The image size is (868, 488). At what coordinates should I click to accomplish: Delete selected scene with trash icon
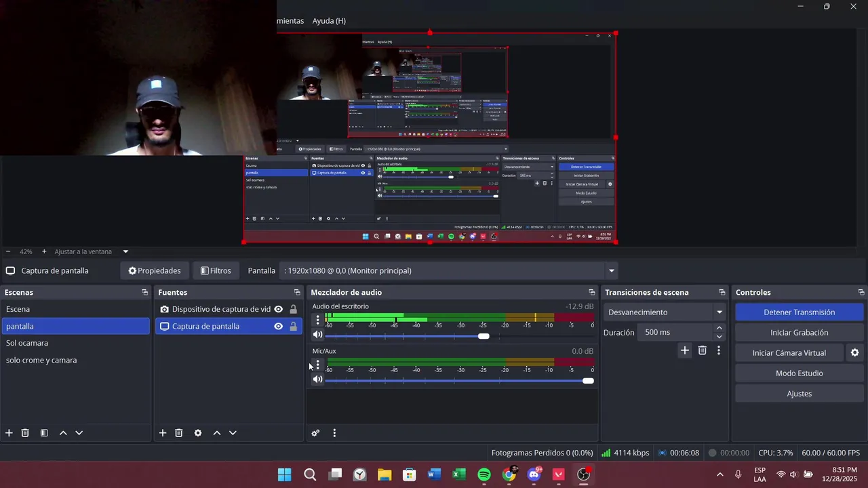click(25, 433)
